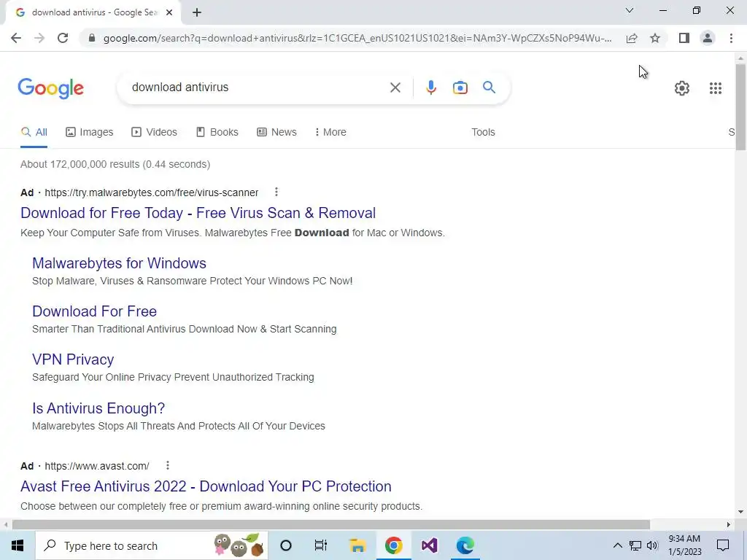Open Task View on taskbar
This screenshot has height=560, width=747.
tap(321, 545)
